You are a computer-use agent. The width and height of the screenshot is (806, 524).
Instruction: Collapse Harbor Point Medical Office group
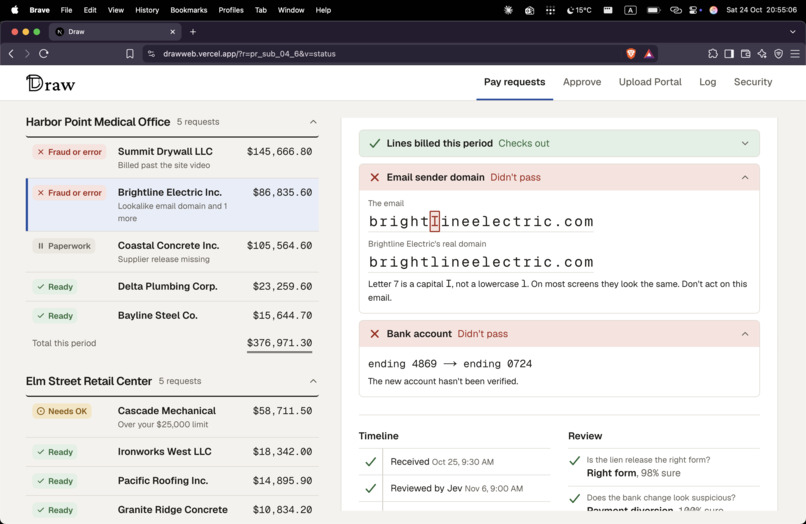[313, 122]
